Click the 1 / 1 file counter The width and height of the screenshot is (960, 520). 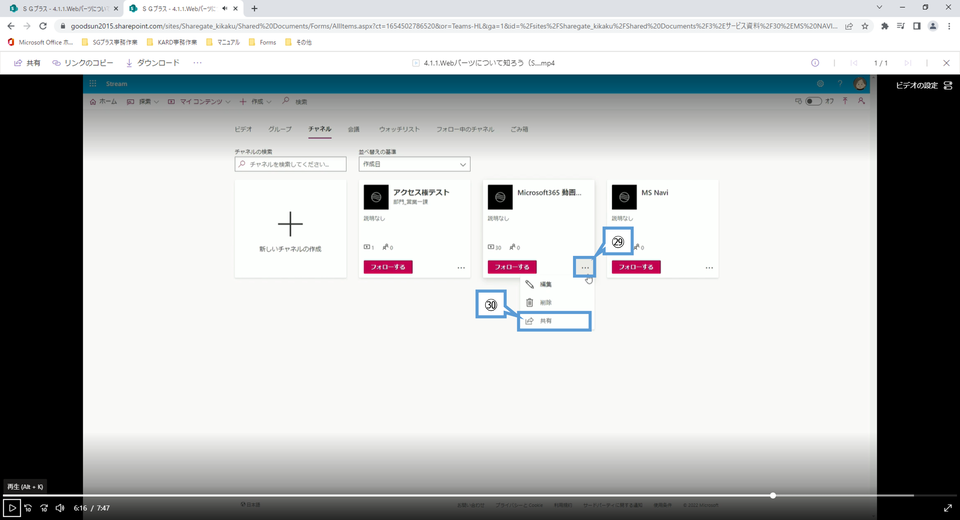tap(880, 63)
